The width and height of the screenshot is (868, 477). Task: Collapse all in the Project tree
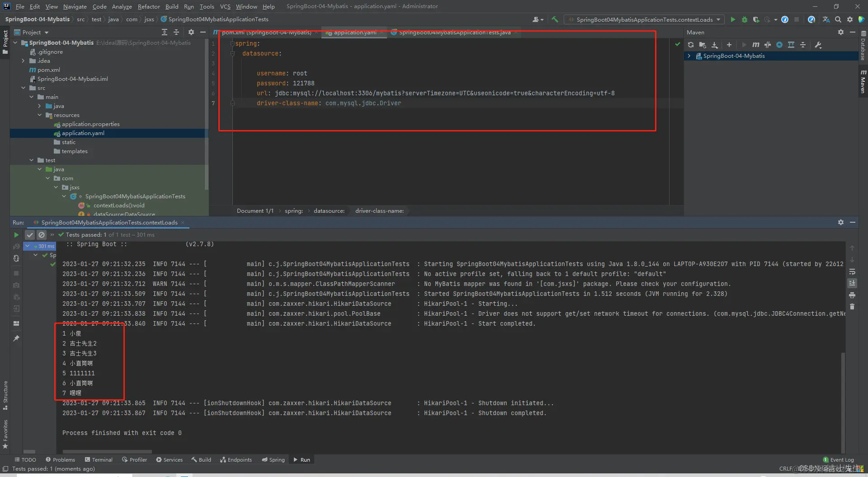(176, 32)
